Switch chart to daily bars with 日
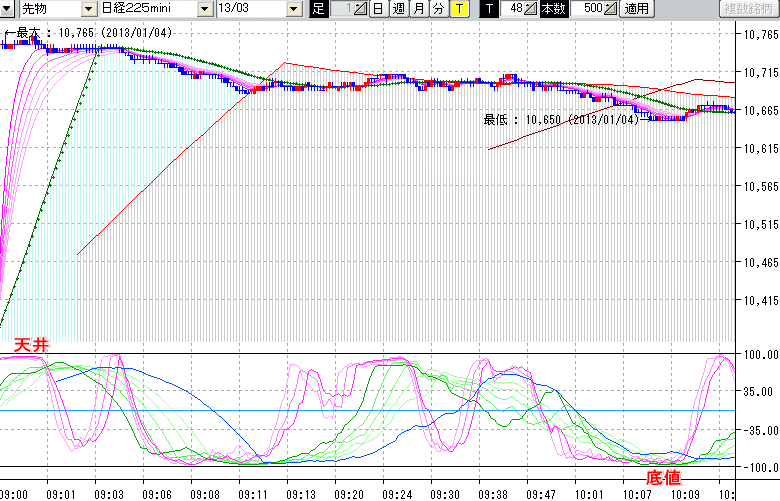 [377, 9]
